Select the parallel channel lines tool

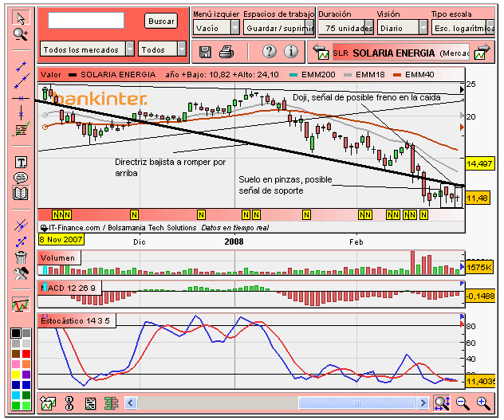click(x=21, y=226)
